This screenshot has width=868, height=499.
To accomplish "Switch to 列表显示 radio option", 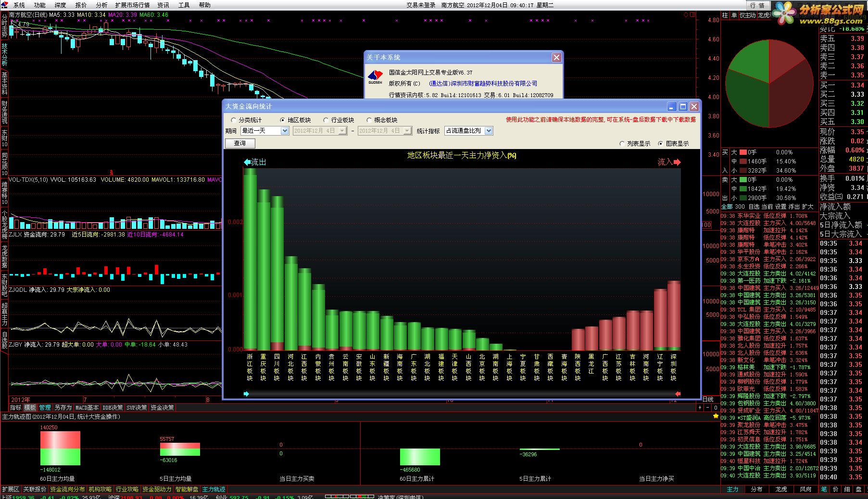I will pyautogui.click(x=635, y=143).
